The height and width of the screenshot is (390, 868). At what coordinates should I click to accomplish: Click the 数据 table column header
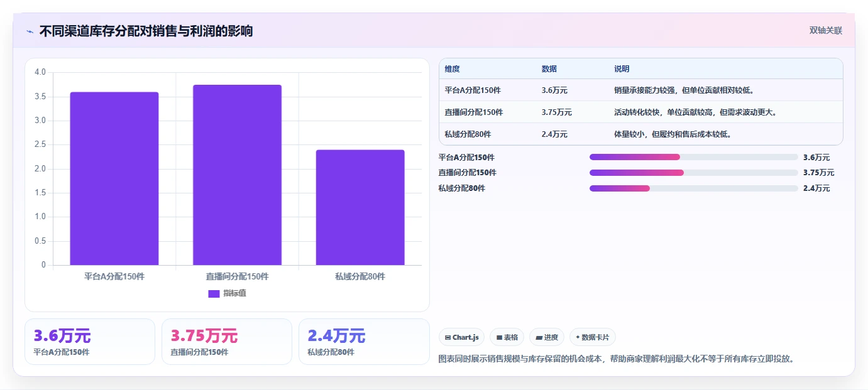coord(549,69)
